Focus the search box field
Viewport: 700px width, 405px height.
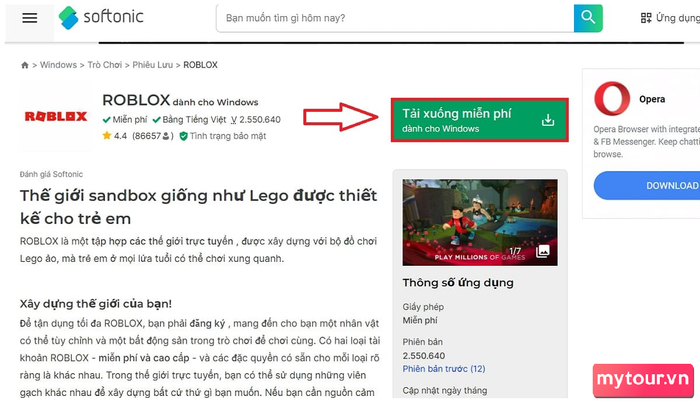coord(395,18)
